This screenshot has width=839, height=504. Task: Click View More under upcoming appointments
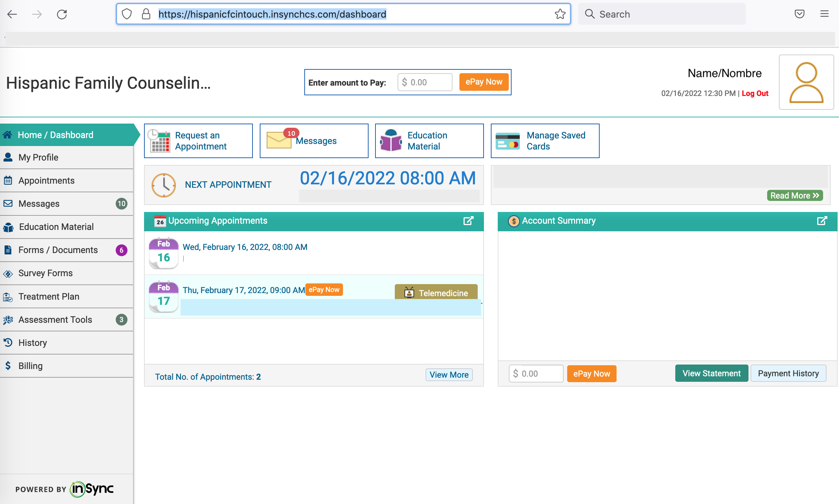point(449,375)
